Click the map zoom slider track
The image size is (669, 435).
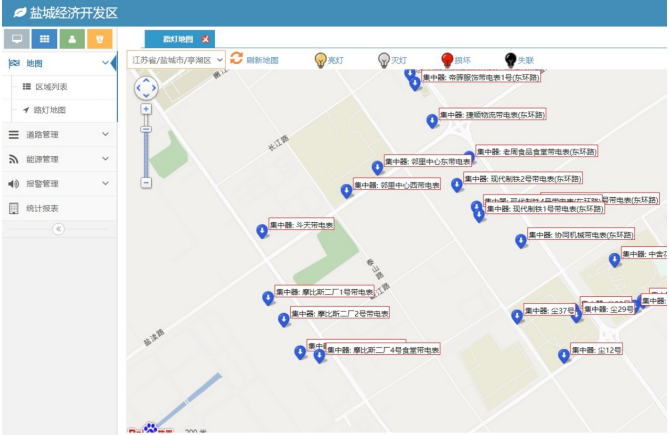pyautogui.click(x=146, y=150)
